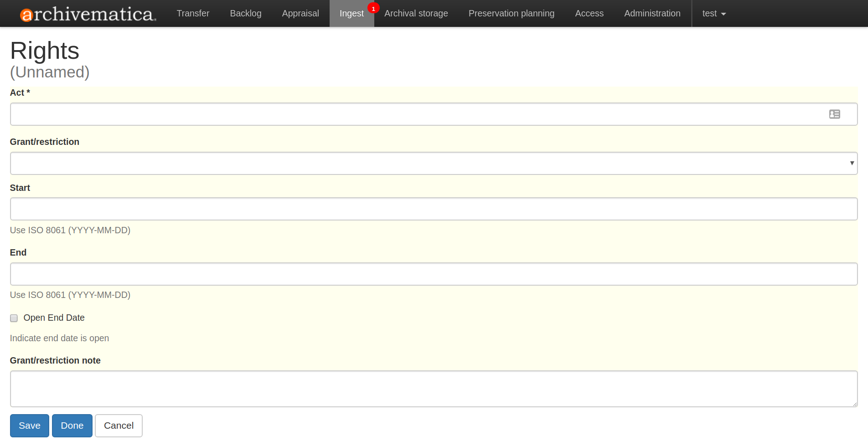The image size is (868, 441).
Task: Open the Grant/restriction dropdown
Action: 433,163
